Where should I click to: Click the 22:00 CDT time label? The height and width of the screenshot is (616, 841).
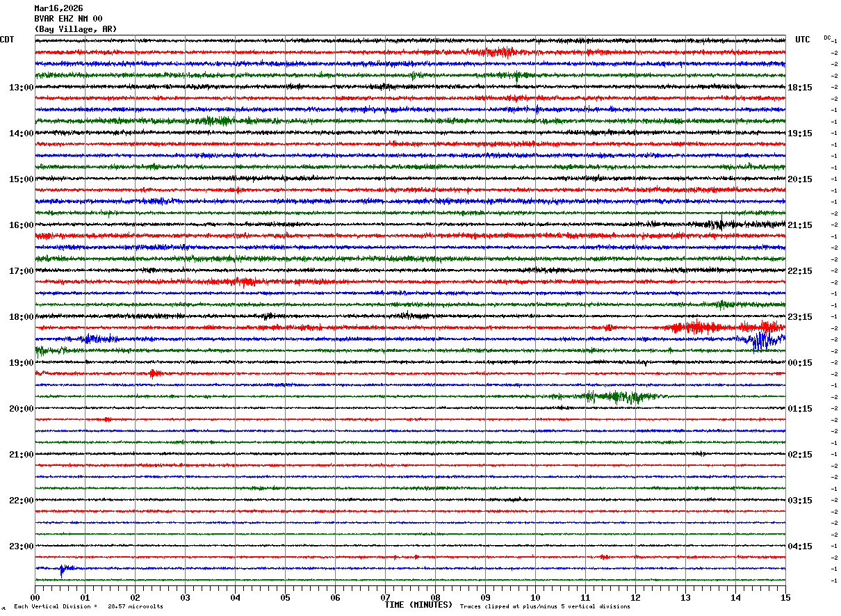[21, 501]
